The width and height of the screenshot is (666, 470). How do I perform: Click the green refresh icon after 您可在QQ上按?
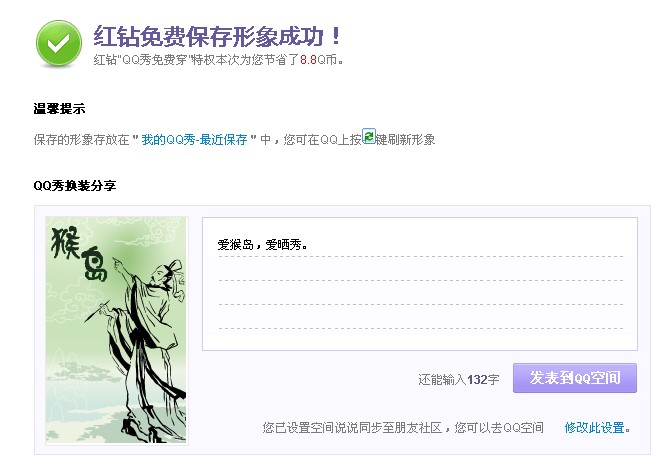[x=369, y=136]
